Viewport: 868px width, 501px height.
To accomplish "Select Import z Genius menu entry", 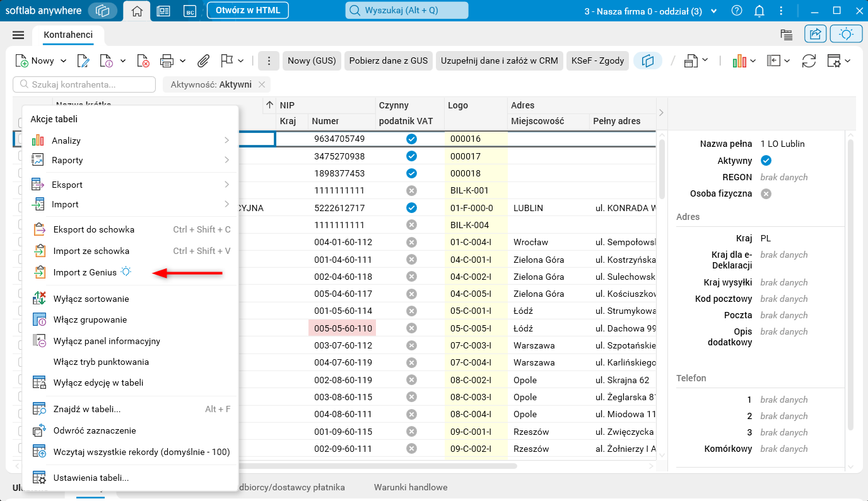I will point(85,272).
